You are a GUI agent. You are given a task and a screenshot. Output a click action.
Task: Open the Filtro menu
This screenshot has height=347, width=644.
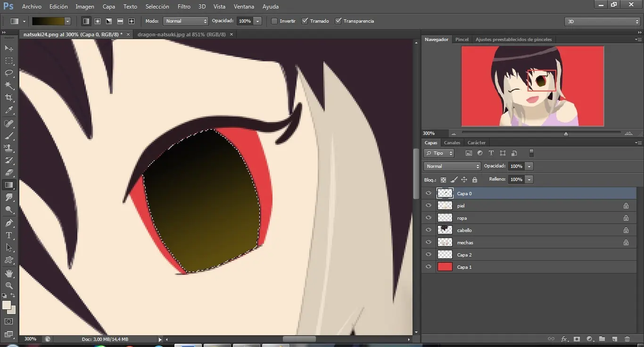point(184,7)
